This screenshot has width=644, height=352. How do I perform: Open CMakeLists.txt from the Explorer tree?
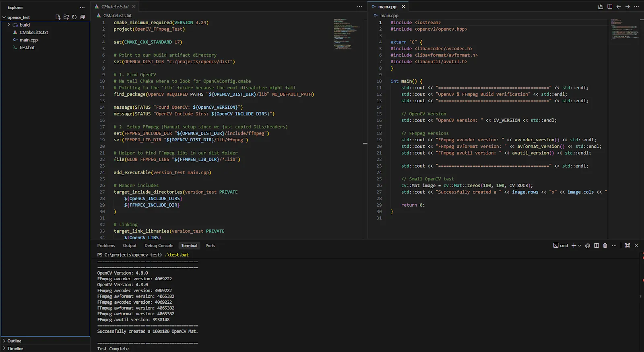(34, 32)
